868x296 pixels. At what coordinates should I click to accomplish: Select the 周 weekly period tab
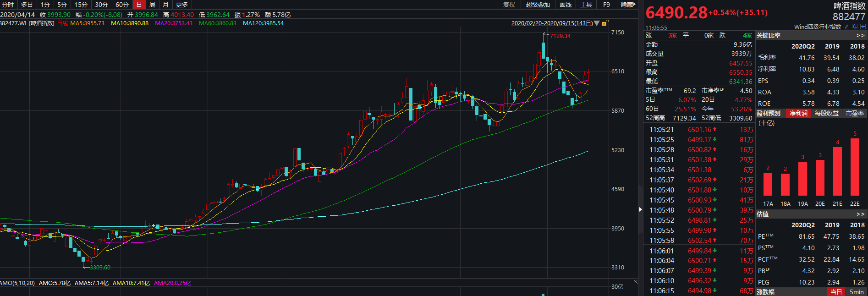(152, 5)
